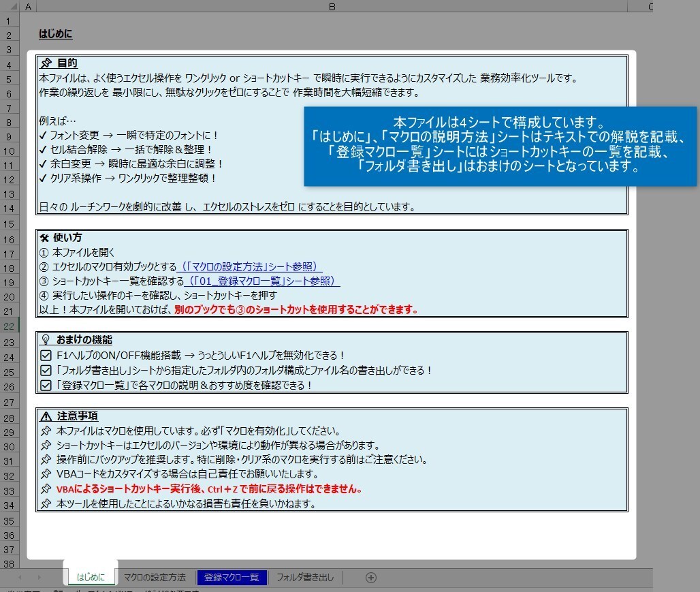The width and height of the screenshot is (700, 592).
Task: Open the 登録マクロ一覧 sheet tab
Action: [232, 577]
